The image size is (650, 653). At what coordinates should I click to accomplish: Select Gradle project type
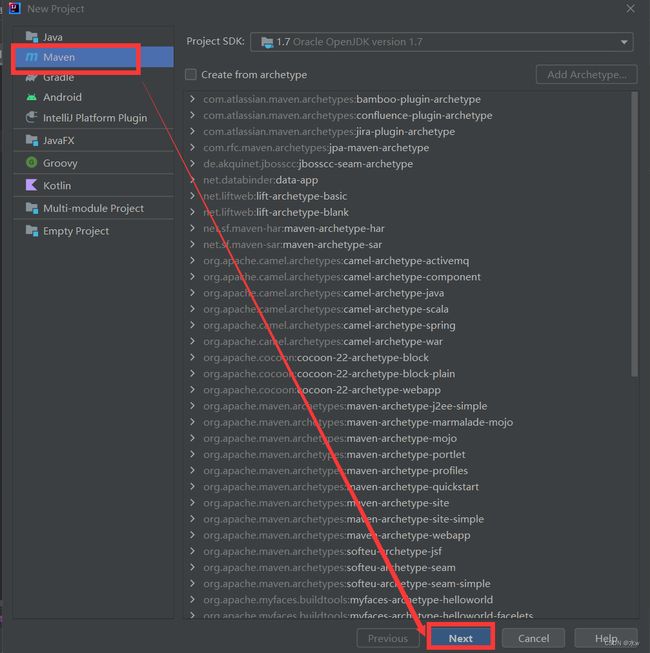coord(94,77)
